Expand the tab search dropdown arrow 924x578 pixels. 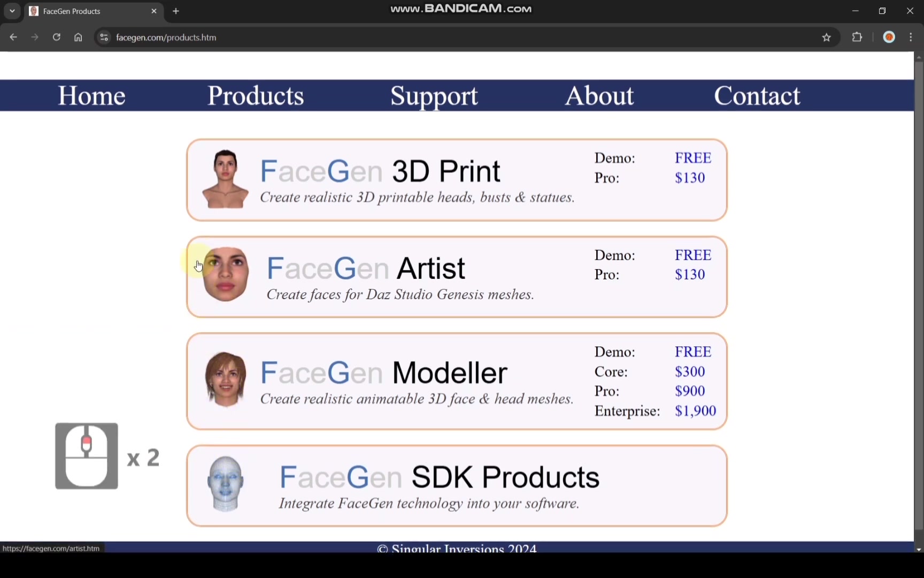coord(12,11)
